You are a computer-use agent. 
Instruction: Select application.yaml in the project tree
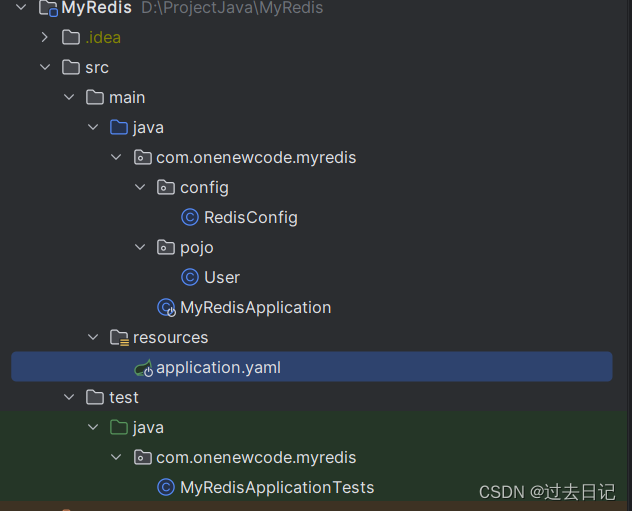[x=218, y=367]
